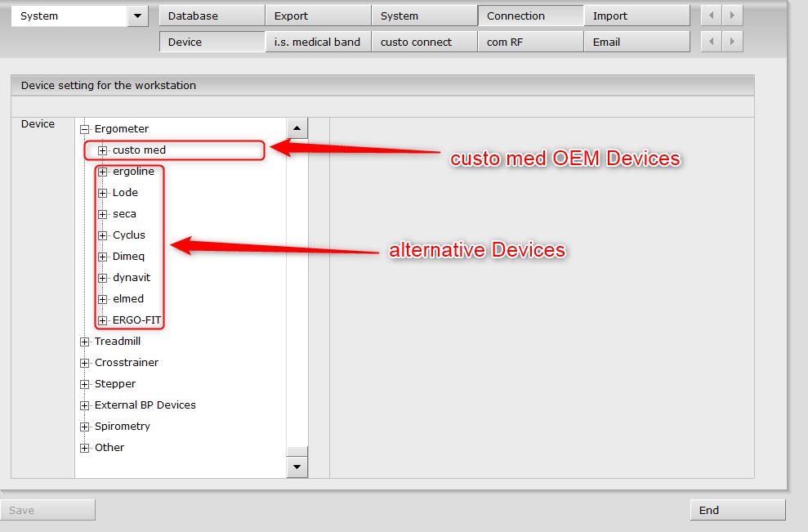Screen dimensions: 808x532
Task: Select Spirometry tree entry
Action: tap(122, 427)
